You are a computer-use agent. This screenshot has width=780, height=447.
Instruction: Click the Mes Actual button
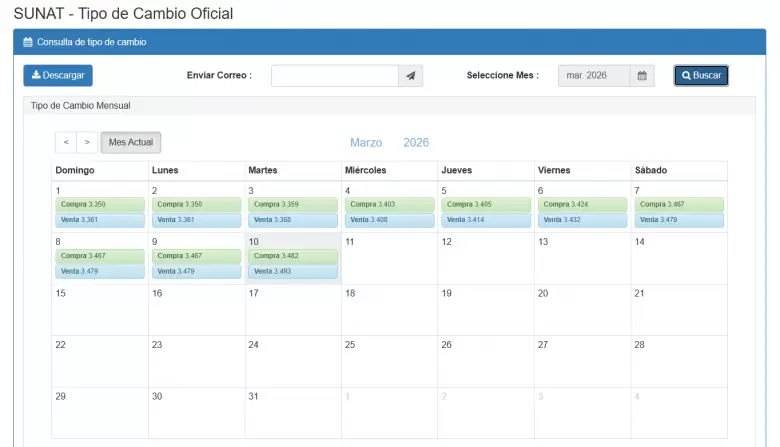pyautogui.click(x=131, y=143)
